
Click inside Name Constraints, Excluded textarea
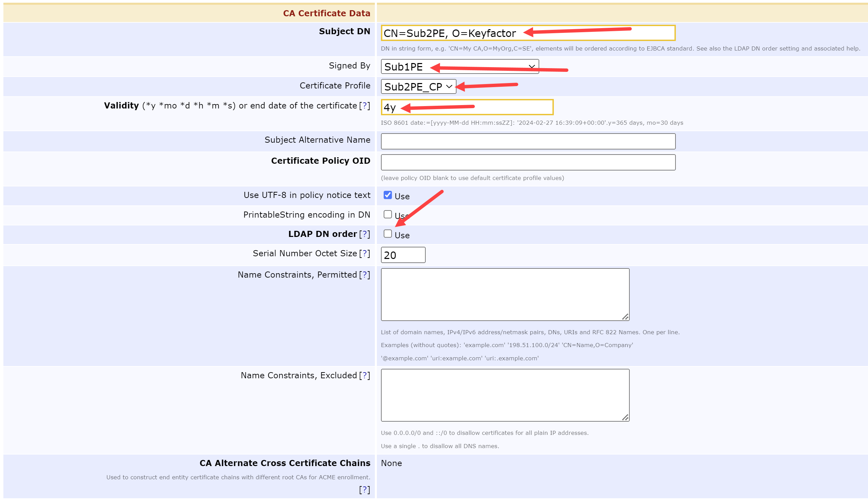pyautogui.click(x=505, y=396)
